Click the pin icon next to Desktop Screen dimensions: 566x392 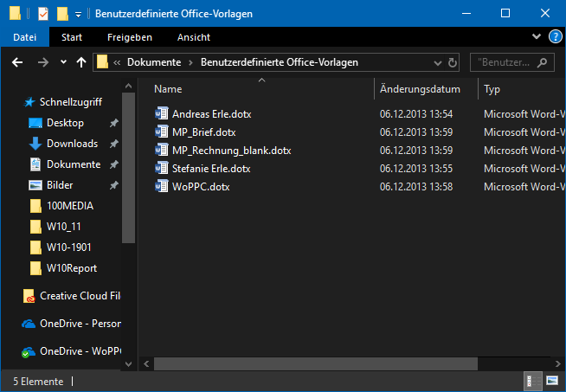click(113, 123)
